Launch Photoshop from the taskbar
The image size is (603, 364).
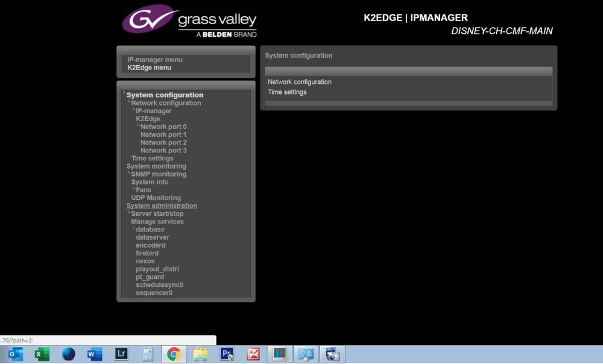pyautogui.click(x=227, y=354)
